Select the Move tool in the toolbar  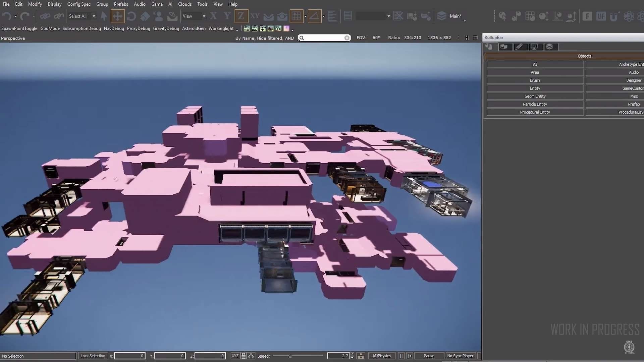coord(117,16)
